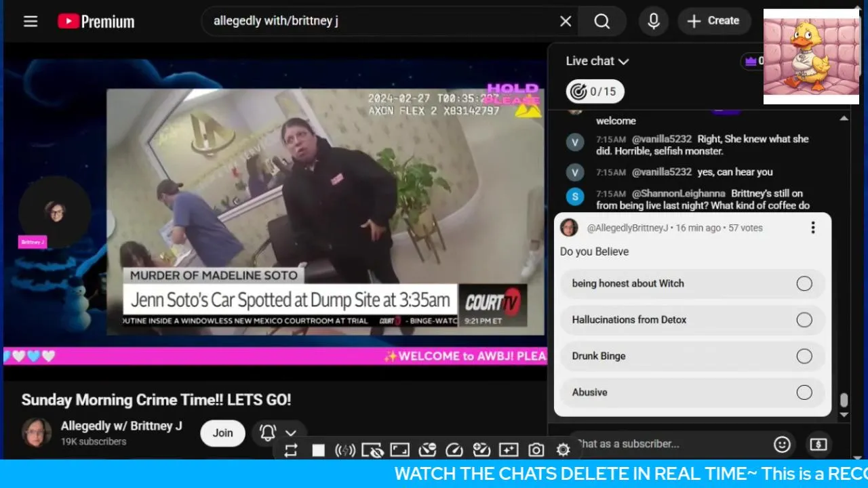The image size is (868, 488).
Task: Clear the search box with X
Action: [x=566, y=21]
